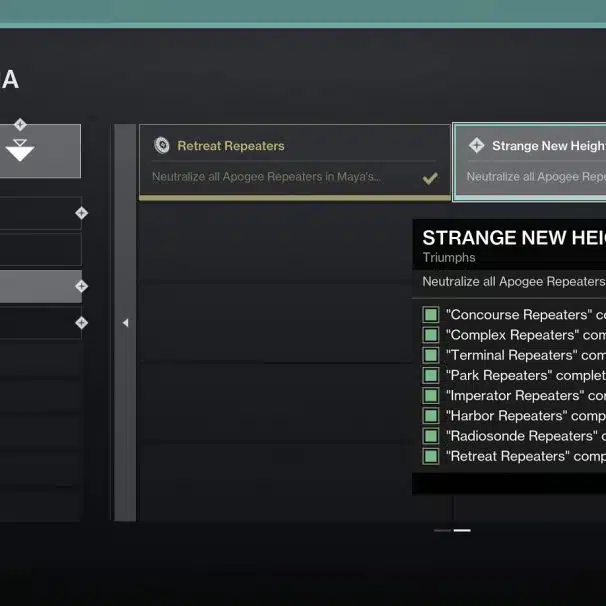
Task: Select the Strange New Heights triumph card
Action: [529, 162]
